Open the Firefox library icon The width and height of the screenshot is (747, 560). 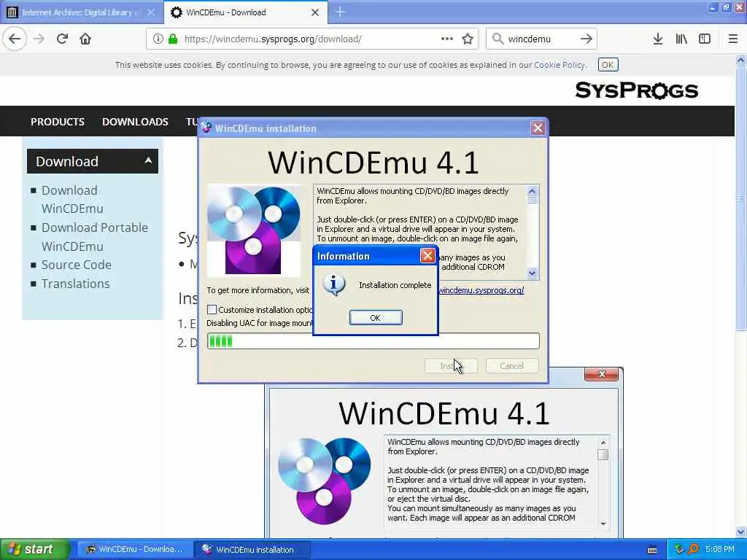681,39
